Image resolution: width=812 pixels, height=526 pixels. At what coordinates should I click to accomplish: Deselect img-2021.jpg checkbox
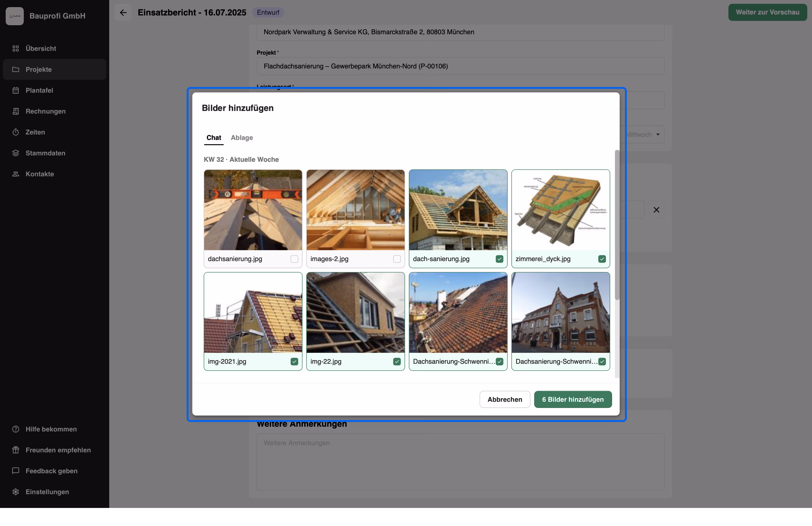coord(294,361)
